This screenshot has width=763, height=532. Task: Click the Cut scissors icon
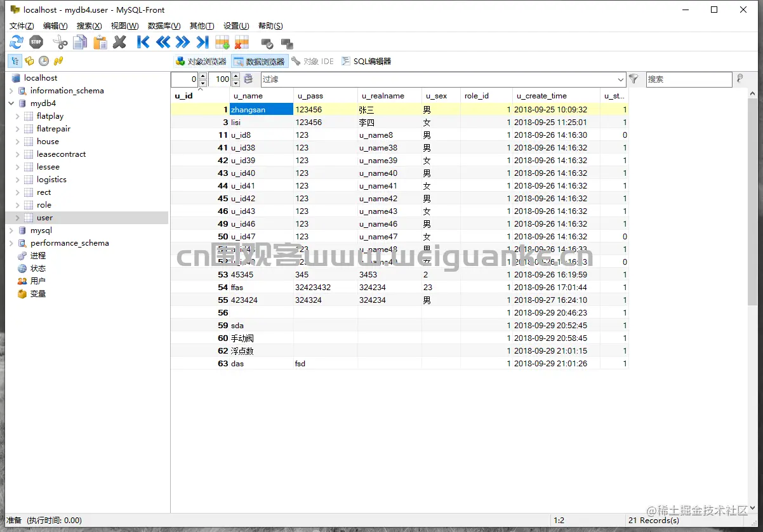tap(60, 43)
